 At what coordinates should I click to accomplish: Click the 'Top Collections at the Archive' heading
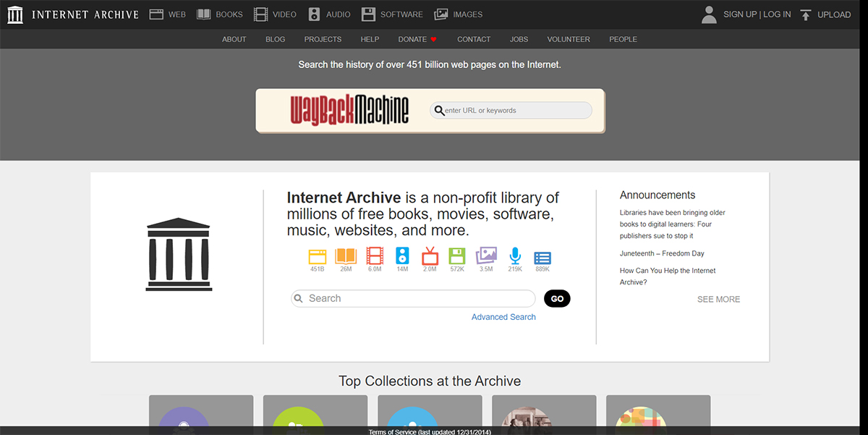430,381
